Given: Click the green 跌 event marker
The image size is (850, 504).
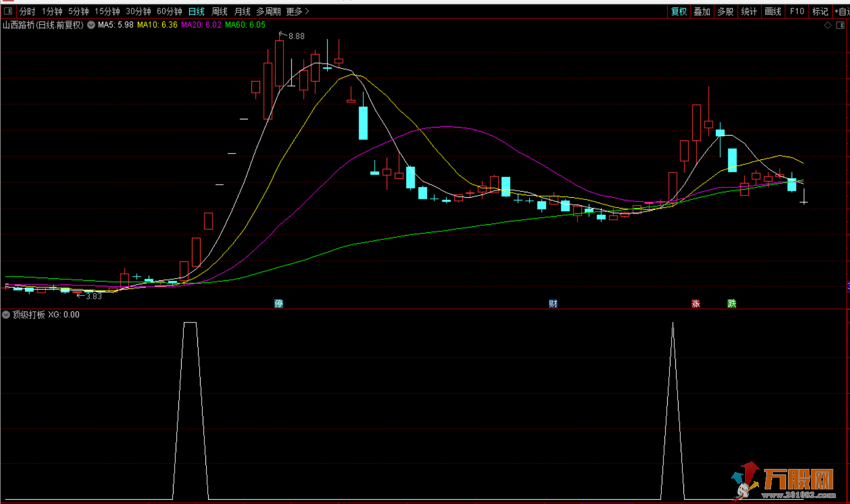Looking at the screenshot, I should (x=732, y=304).
